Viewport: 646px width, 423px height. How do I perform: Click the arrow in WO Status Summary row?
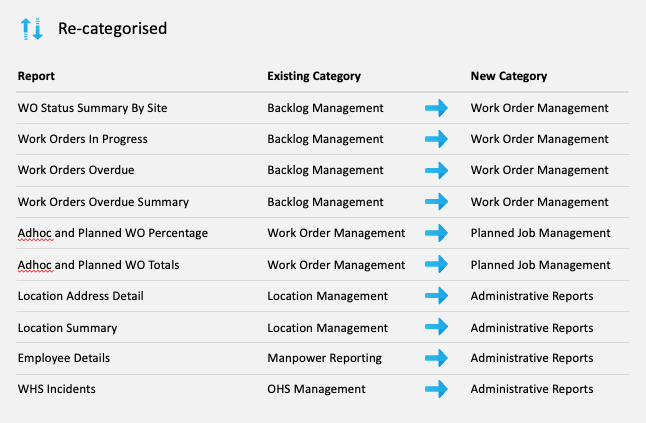(436, 108)
